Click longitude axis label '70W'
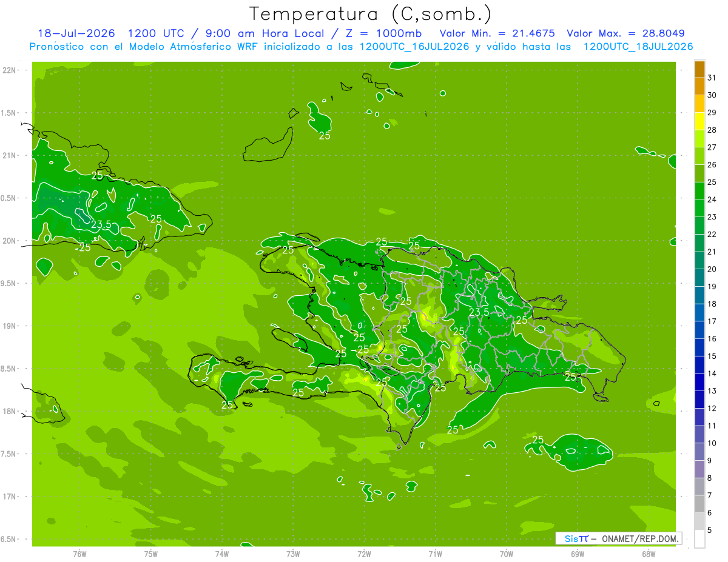Viewport: 728px width, 562px height. coord(507,554)
